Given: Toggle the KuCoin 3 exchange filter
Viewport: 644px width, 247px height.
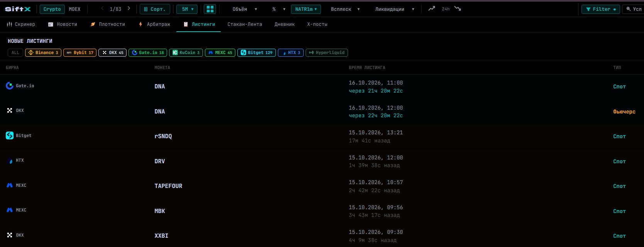Looking at the screenshot, I should tap(186, 52).
